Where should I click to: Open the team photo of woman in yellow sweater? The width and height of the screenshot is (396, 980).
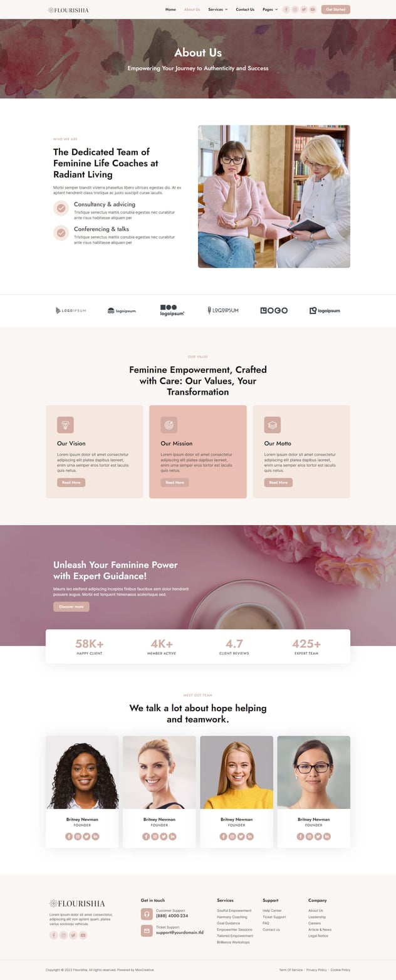(237, 772)
